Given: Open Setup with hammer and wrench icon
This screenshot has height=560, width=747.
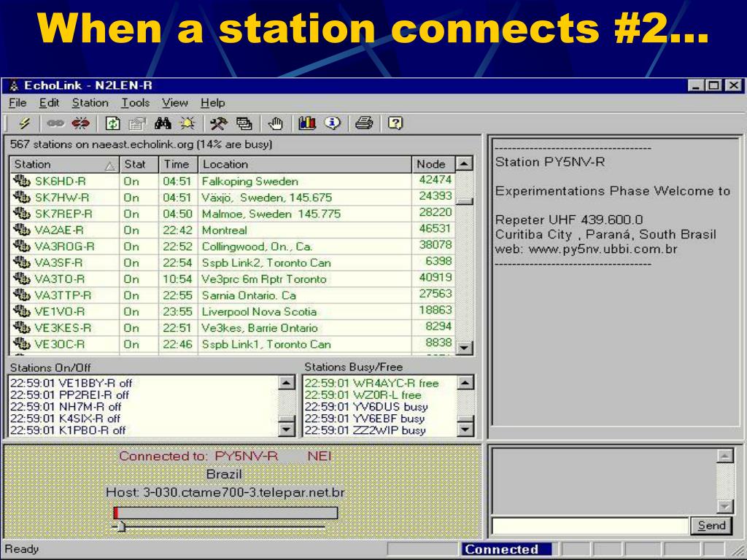Looking at the screenshot, I should point(219,124).
